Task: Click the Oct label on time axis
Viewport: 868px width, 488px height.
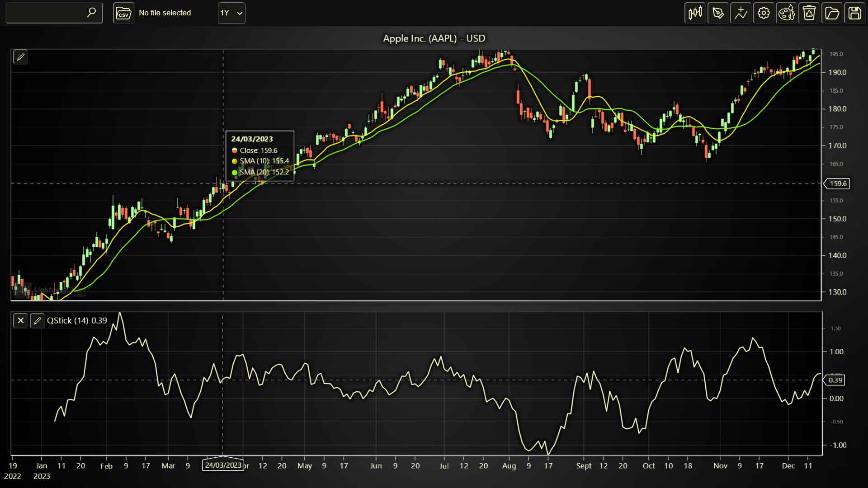Action: pyautogui.click(x=649, y=466)
